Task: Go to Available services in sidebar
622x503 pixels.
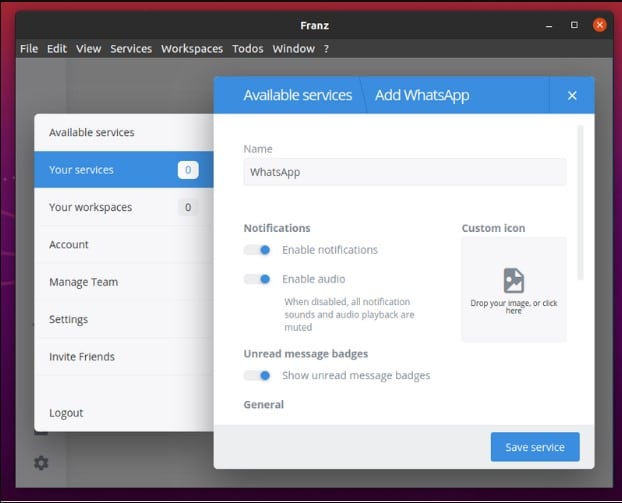Action: [x=124, y=132]
